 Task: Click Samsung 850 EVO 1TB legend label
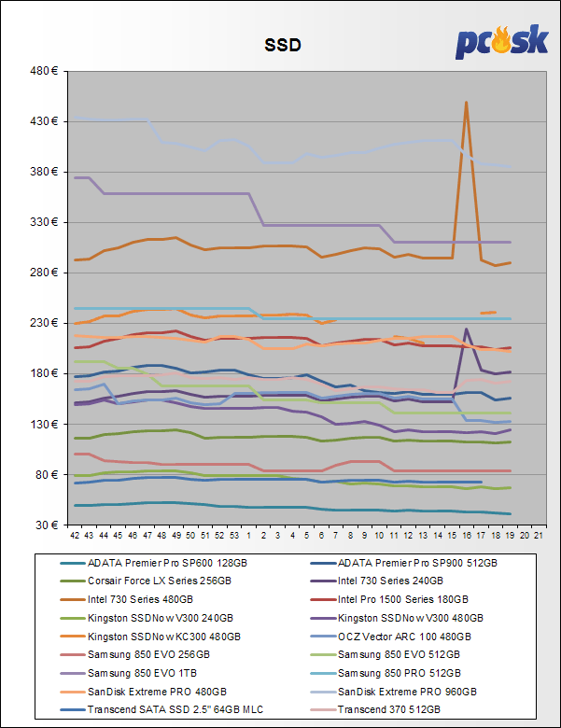142,673
